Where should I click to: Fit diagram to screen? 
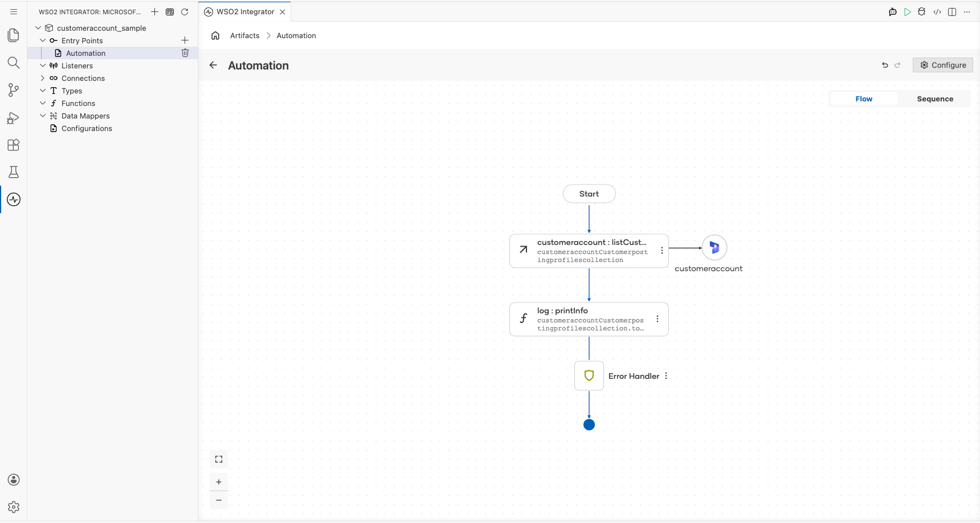click(219, 459)
